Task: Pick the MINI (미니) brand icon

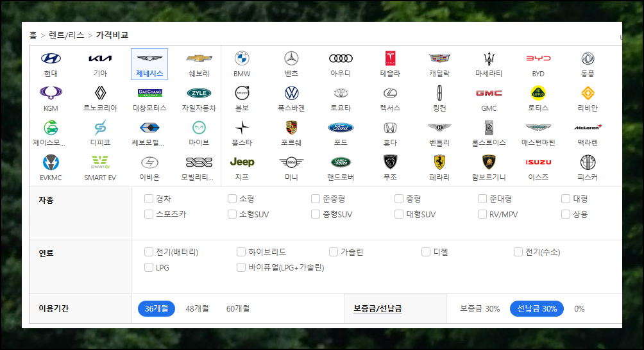Action: [x=291, y=162]
